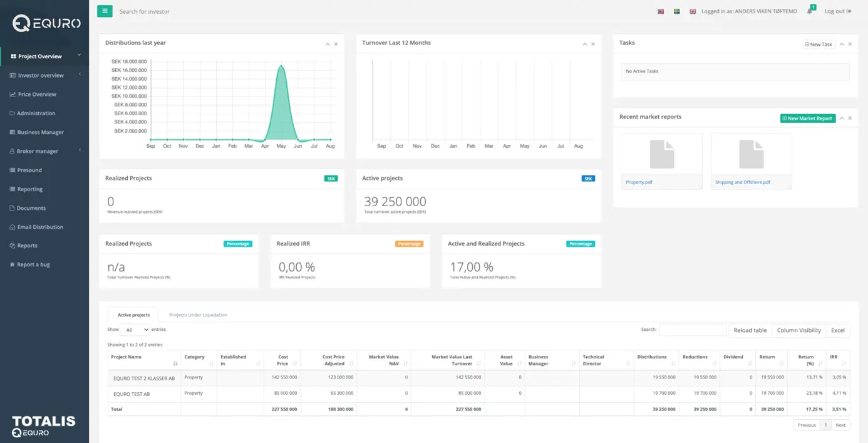Viewport: 868px width, 443px height.
Task: Expand the Investor overview sidebar menu
Action: click(x=41, y=75)
